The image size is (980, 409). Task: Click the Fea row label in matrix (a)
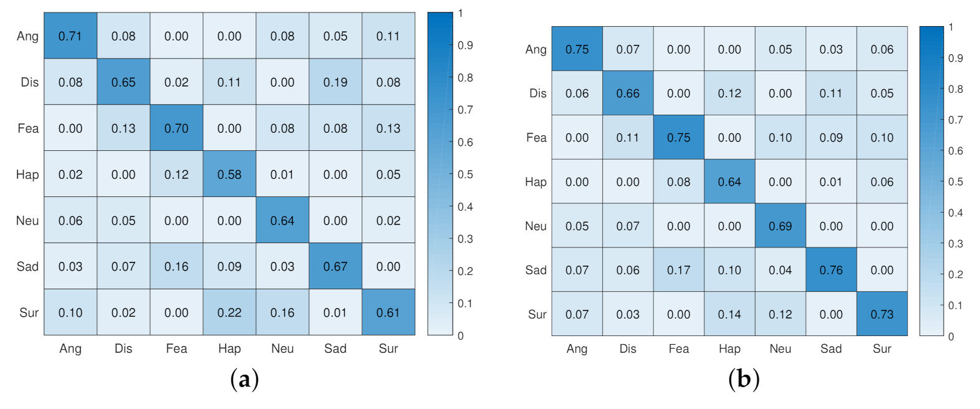click(x=28, y=128)
